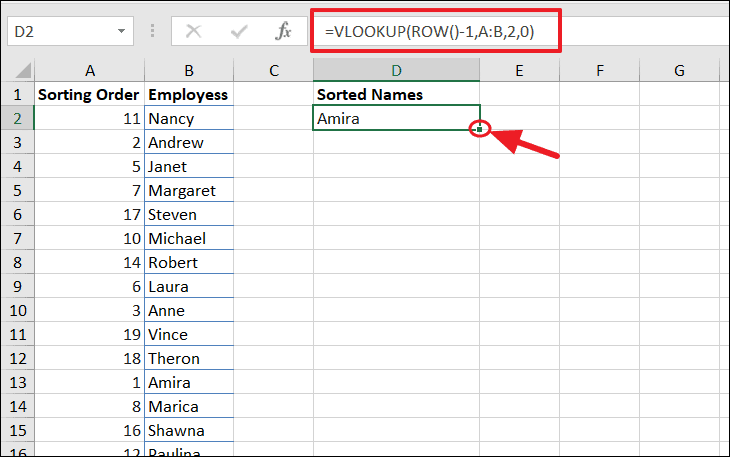The height and width of the screenshot is (457, 730).
Task: Select column F header
Action: click(x=600, y=70)
